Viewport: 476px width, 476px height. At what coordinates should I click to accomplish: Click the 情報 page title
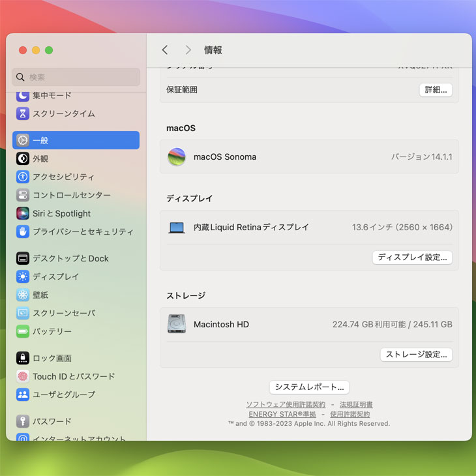(213, 50)
